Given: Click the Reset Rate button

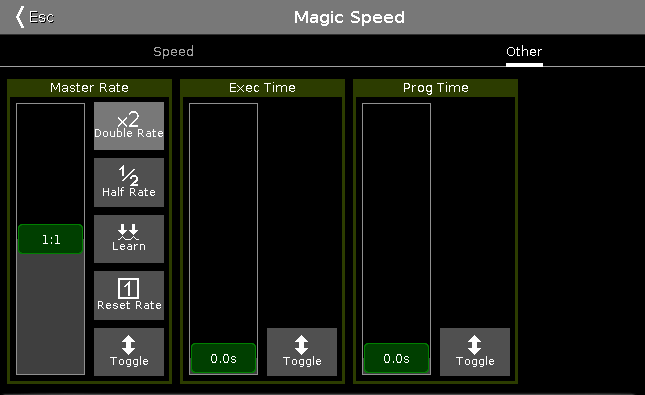Looking at the screenshot, I should pyautogui.click(x=129, y=295).
